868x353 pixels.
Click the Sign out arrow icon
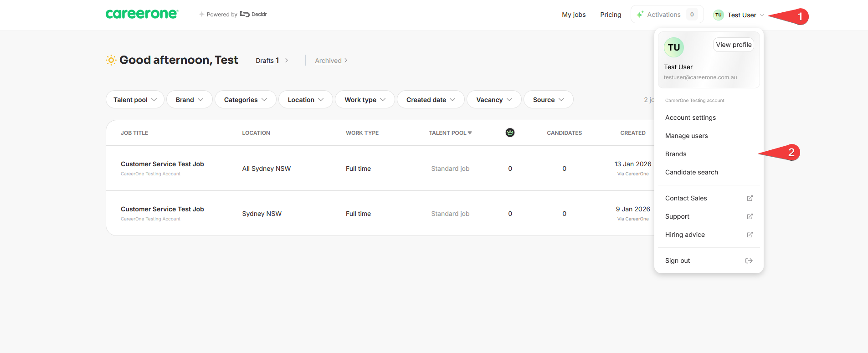749,261
